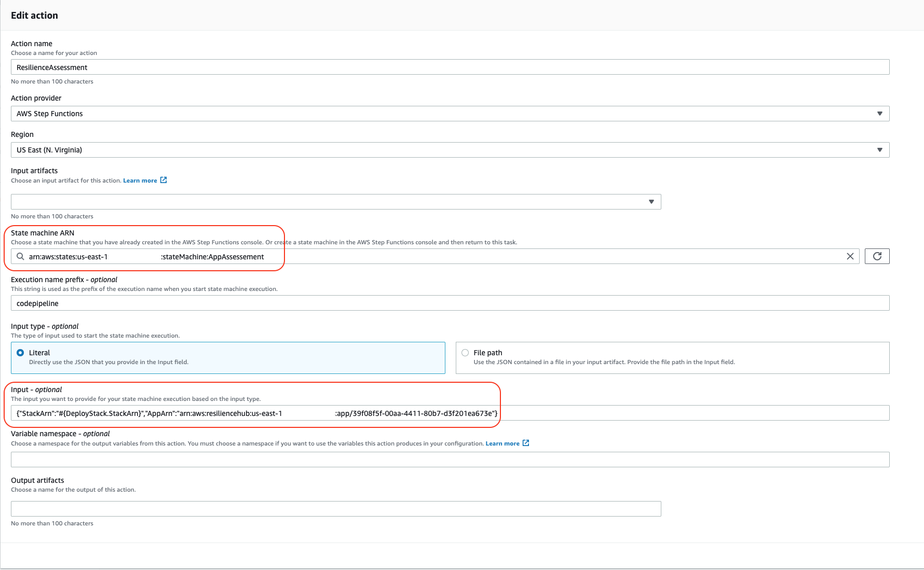Click Learn more link under Input artifacts

140,180
